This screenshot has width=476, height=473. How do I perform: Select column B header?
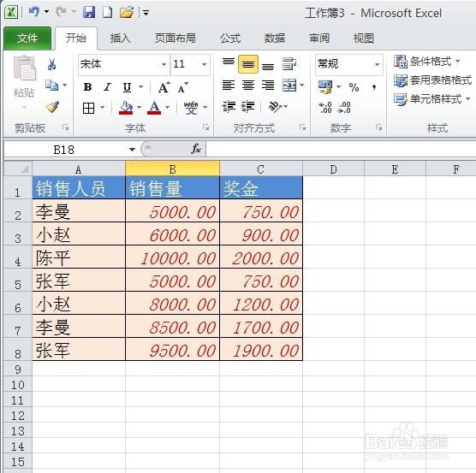point(172,169)
